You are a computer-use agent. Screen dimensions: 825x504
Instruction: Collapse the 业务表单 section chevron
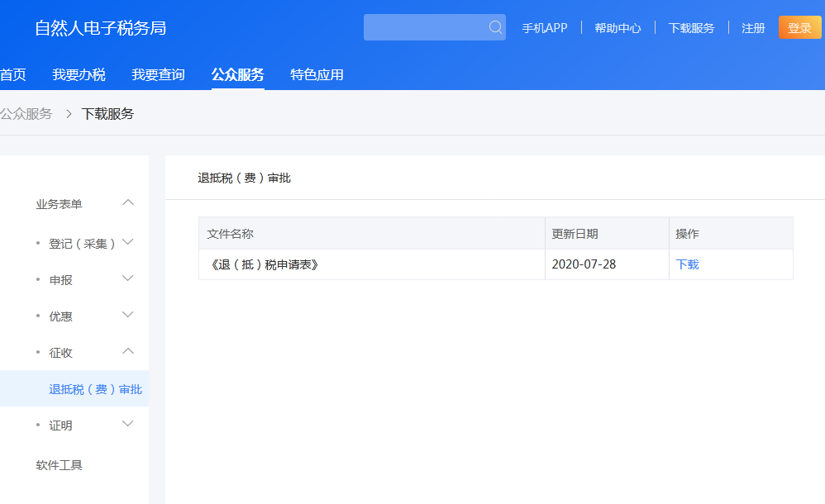pos(128,202)
